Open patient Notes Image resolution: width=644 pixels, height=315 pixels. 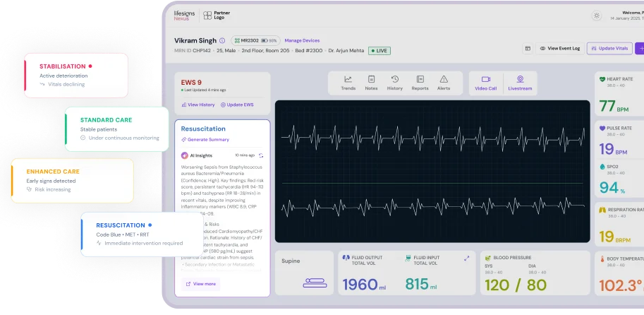pyautogui.click(x=371, y=83)
